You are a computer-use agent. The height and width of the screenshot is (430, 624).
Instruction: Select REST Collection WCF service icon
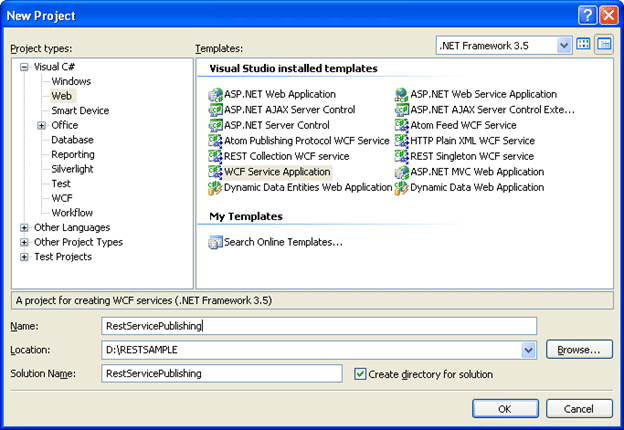click(215, 156)
